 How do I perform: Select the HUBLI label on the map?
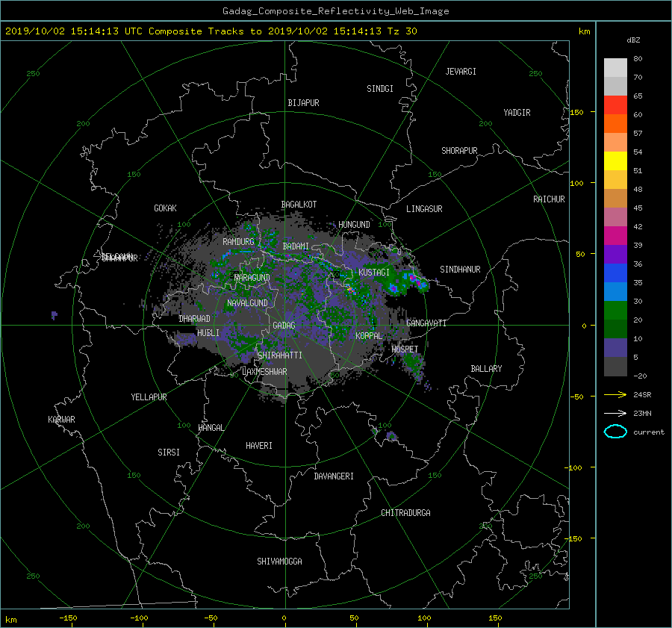(208, 332)
